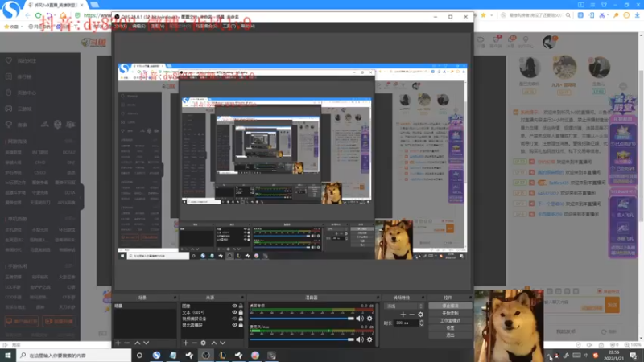Move selected scene up
The image size is (644, 362).
(138, 343)
